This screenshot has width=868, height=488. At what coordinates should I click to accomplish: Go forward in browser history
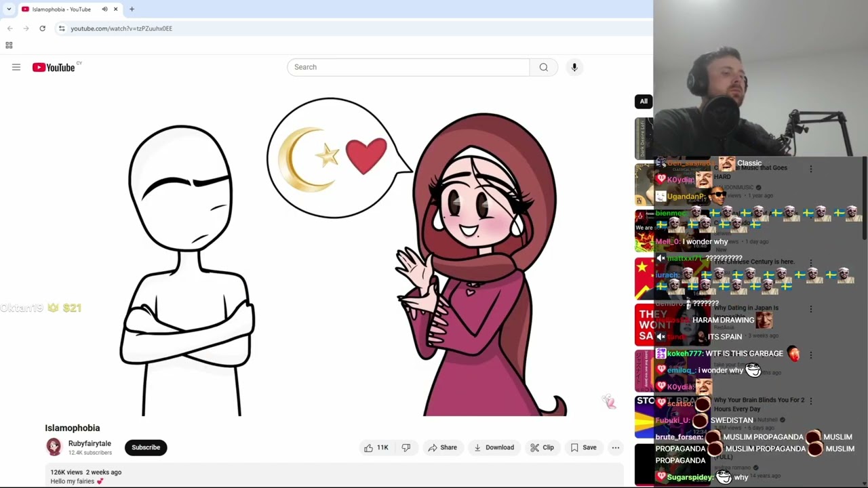(x=26, y=28)
